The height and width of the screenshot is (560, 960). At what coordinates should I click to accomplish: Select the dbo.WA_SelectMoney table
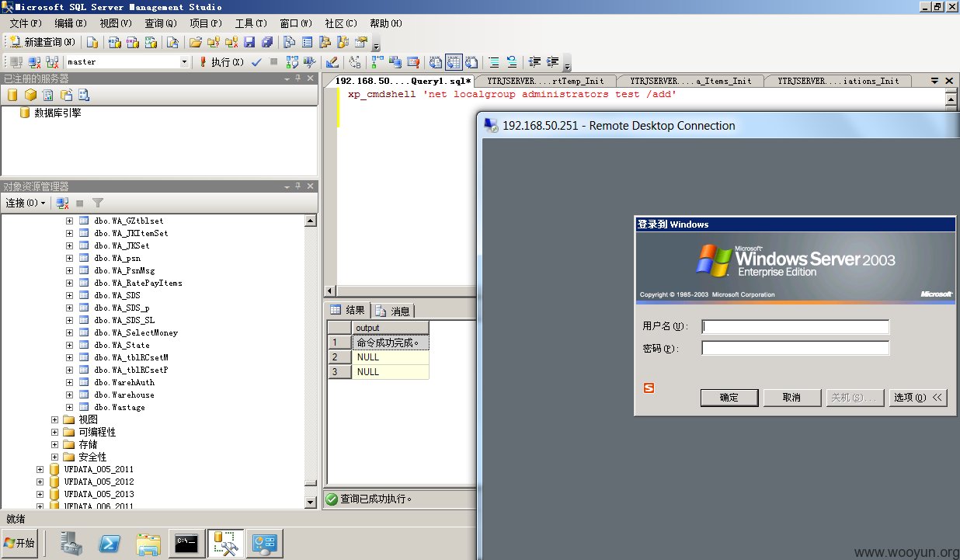click(x=136, y=332)
